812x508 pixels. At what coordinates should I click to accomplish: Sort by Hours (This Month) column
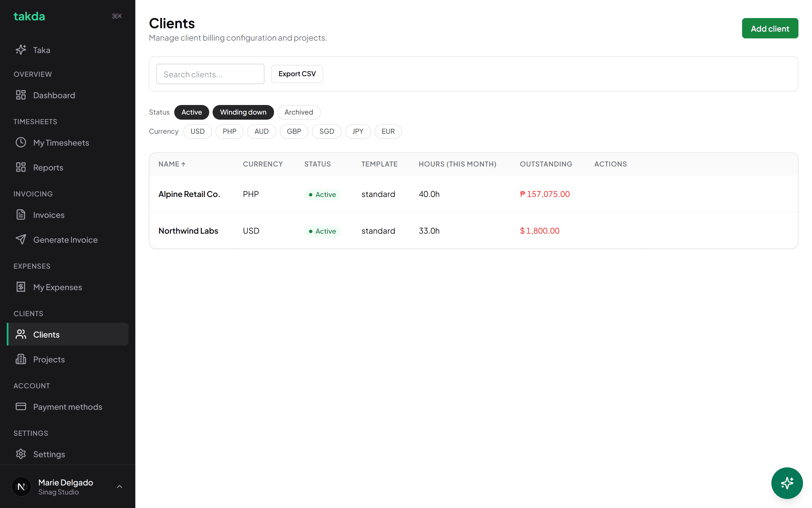(457, 164)
